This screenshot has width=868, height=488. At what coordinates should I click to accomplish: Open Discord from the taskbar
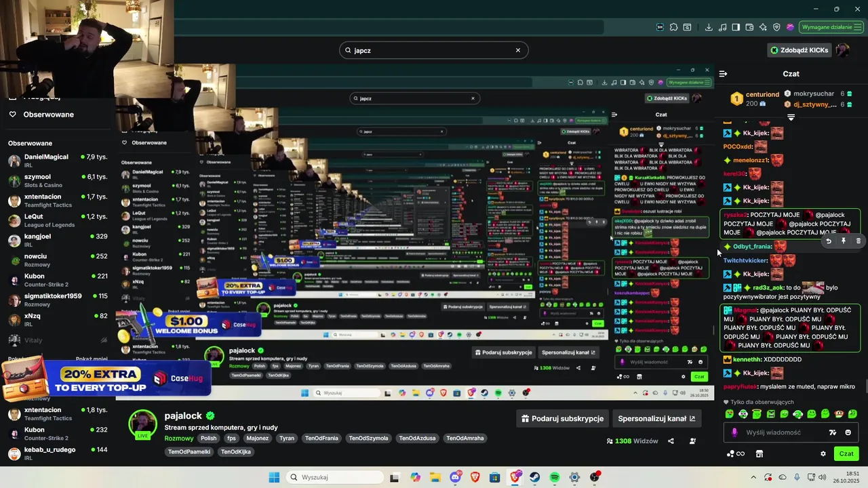[455, 477]
